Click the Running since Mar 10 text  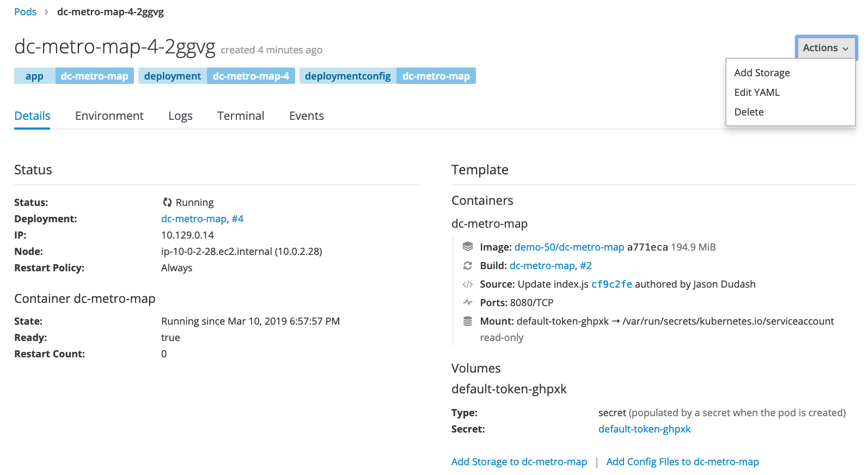point(250,321)
